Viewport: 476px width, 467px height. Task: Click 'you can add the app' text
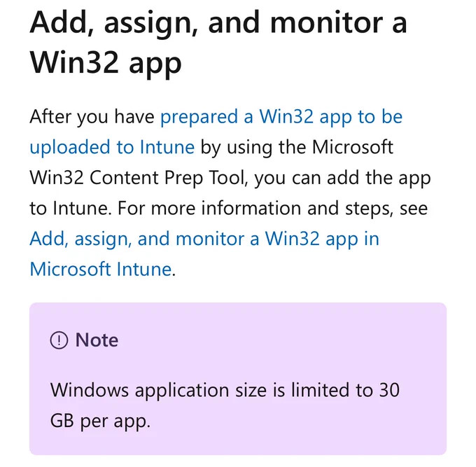coord(342,179)
